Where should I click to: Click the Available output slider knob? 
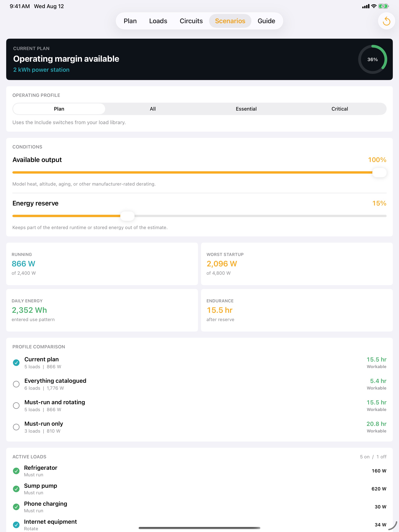(379, 172)
